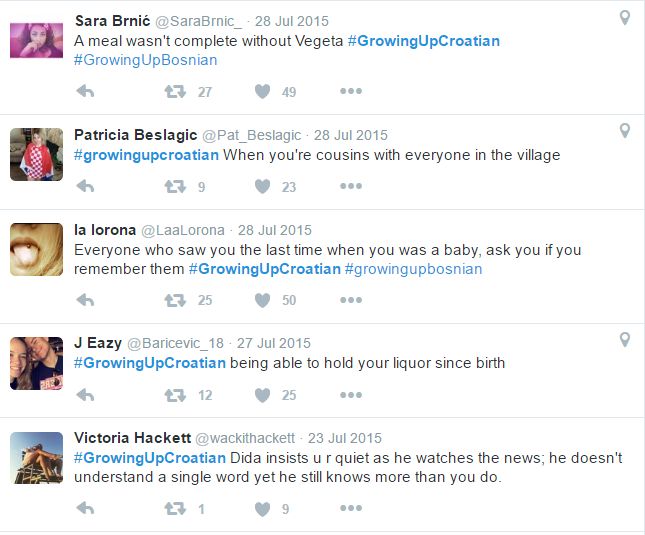Open the #GrowingUpBosnian hashtag in Sara's tweet
645x535 pixels.
coord(145,60)
